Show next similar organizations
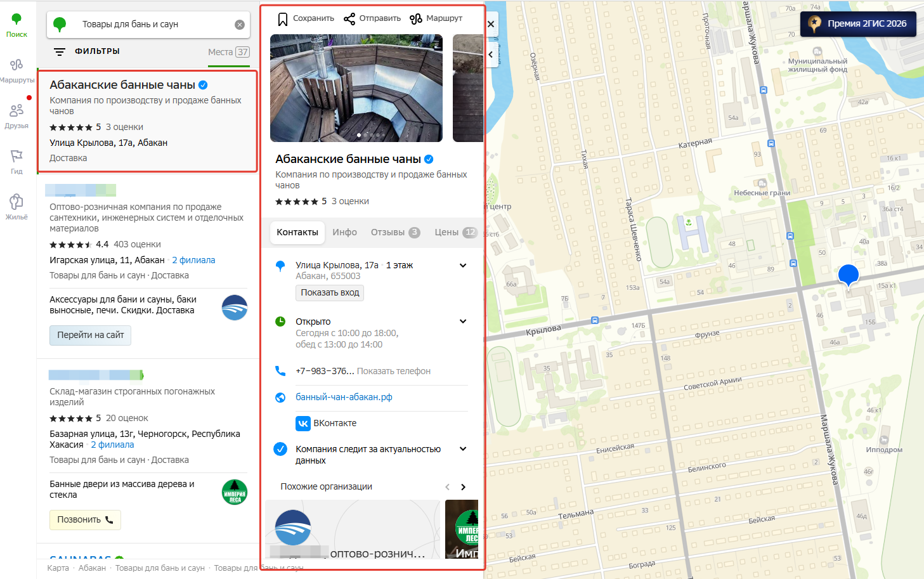 (x=463, y=487)
